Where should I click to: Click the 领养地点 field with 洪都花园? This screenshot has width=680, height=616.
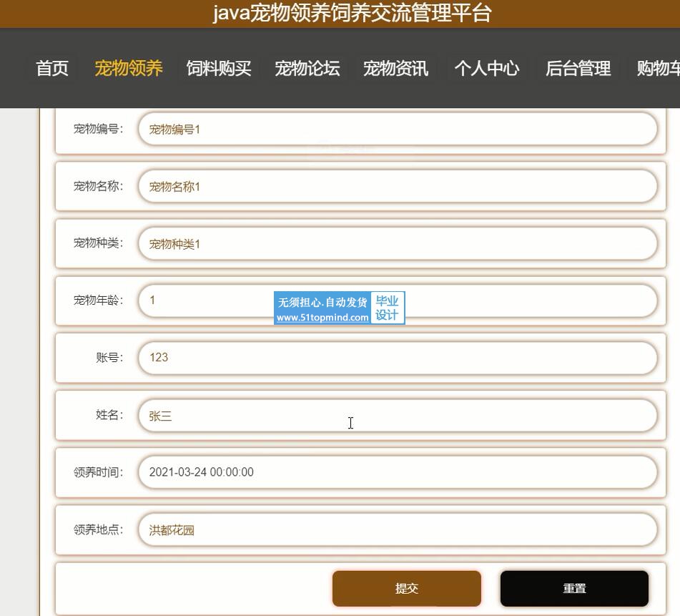[398, 529]
